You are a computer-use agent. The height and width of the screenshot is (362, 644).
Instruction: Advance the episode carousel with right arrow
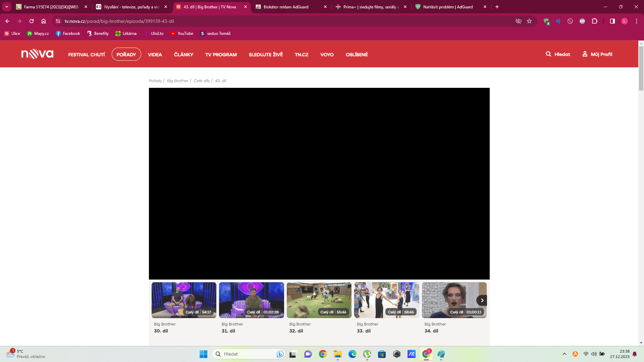coord(482,300)
